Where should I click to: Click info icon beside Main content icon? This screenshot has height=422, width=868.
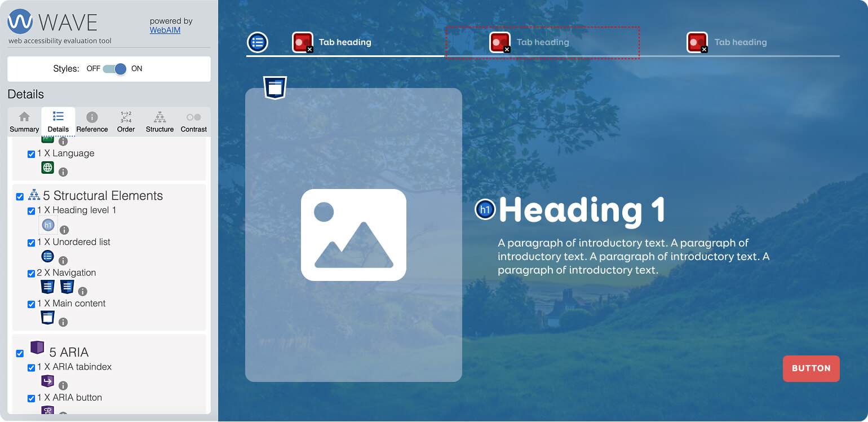pos(63,322)
